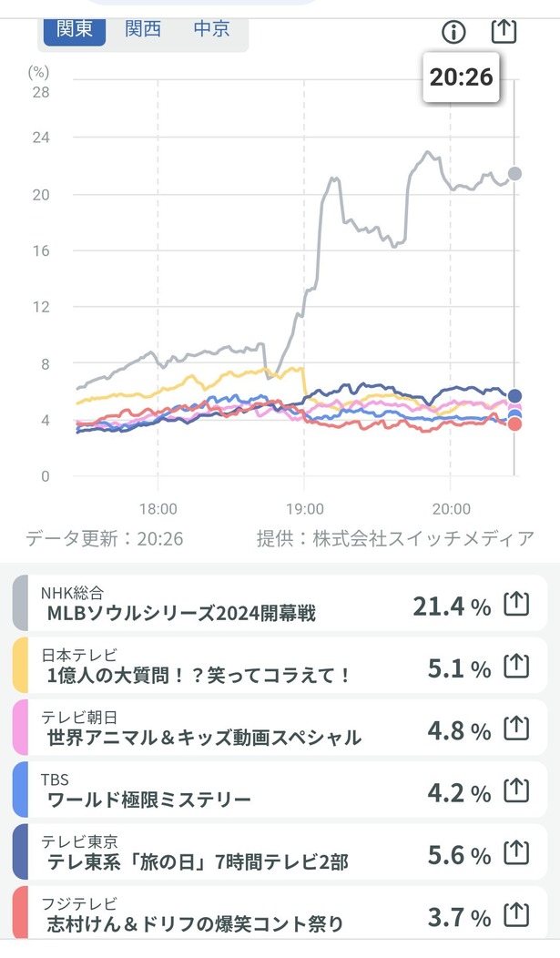This screenshot has height=958, width=560.
Task: Click the dark blue テレビ東京 endpoint dot
Action: pos(514,396)
